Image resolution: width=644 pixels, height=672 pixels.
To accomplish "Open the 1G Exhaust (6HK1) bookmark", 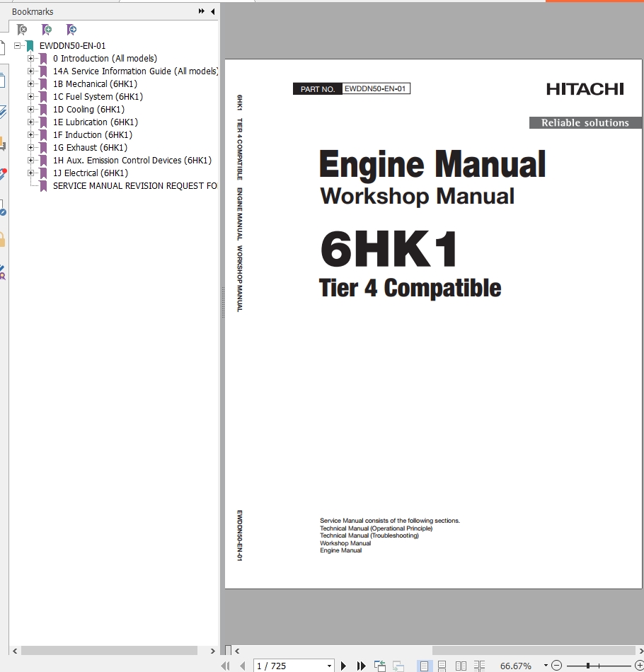I will pos(90,147).
